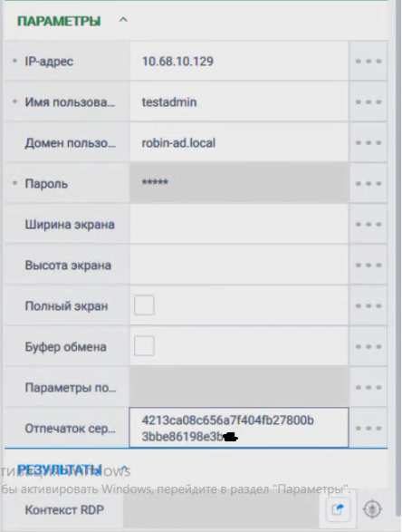The height and width of the screenshot is (532, 402).
Task: Click the target picker icon near Контекст RDP
Action: (372, 509)
